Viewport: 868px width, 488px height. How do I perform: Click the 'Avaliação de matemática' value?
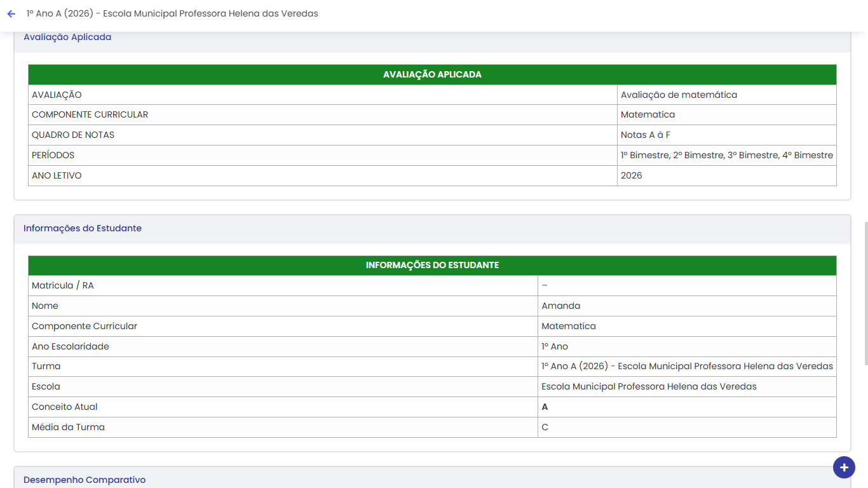[679, 95]
